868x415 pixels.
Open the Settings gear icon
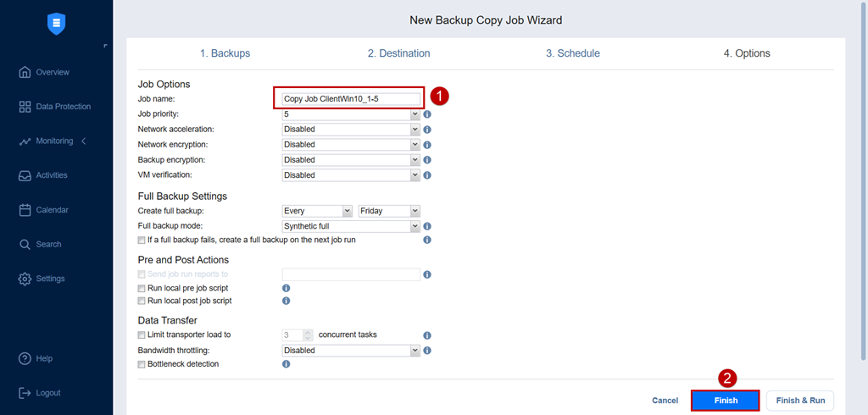25,279
